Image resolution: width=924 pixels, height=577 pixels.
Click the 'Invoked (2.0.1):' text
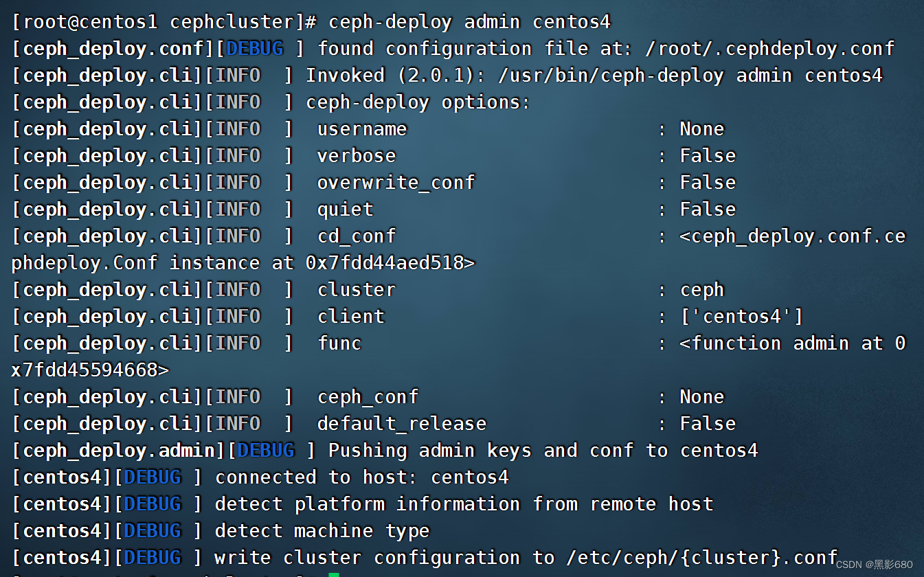pyautogui.click(x=396, y=76)
